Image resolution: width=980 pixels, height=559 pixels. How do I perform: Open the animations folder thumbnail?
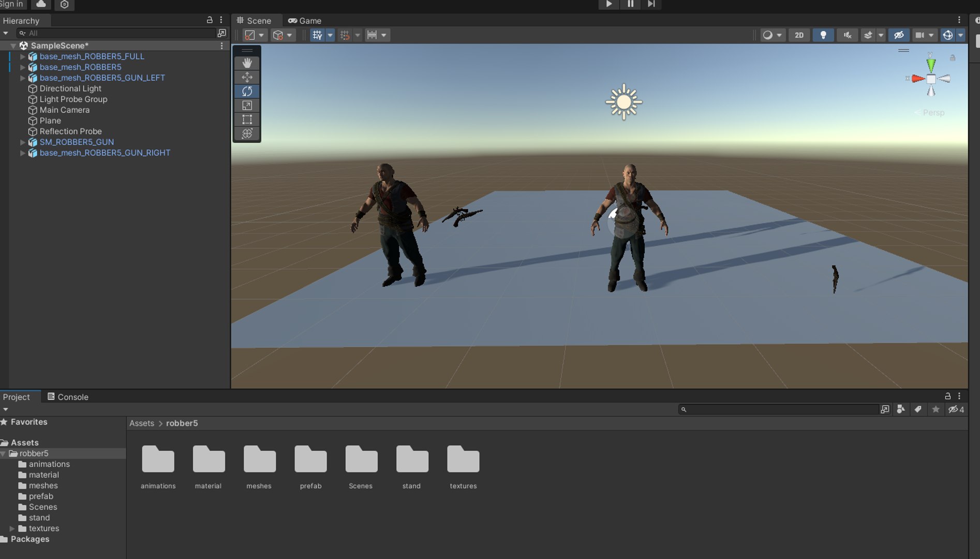point(158,466)
